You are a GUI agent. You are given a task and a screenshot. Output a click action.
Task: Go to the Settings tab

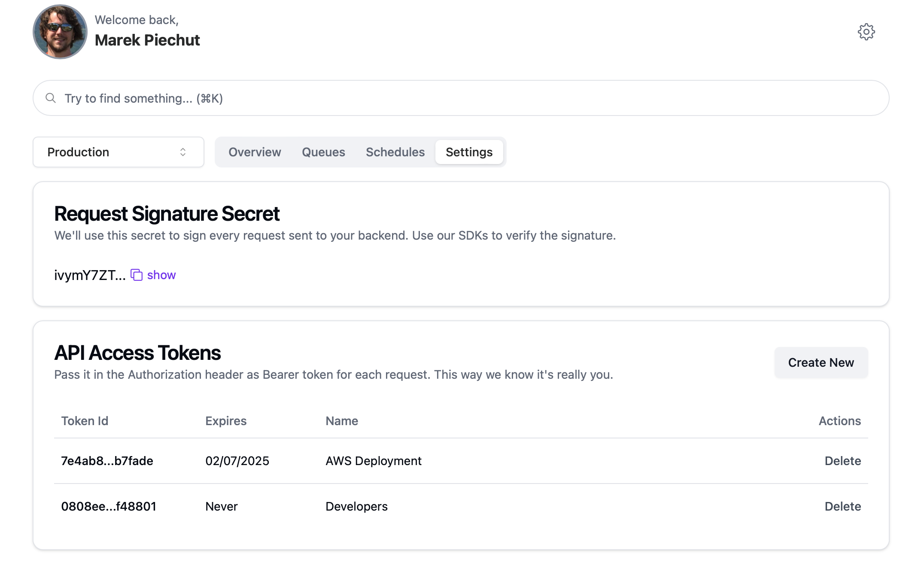click(469, 152)
